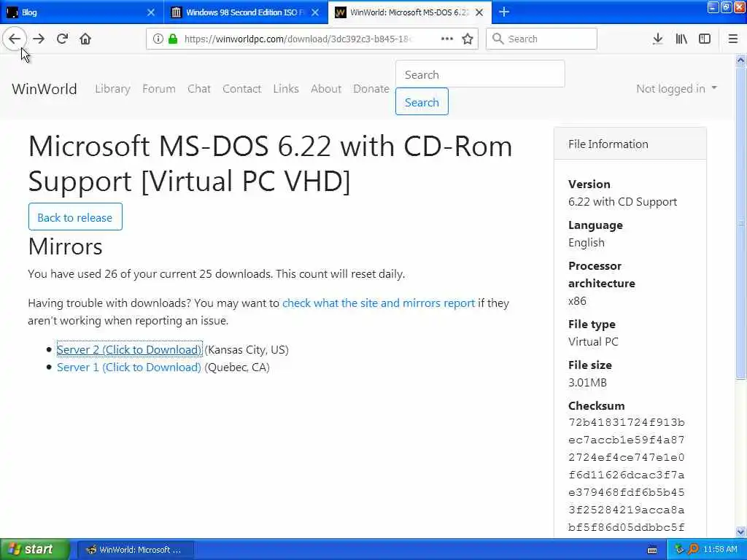Screen dimensions: 747x560
Task: Switch to the Blog tab
Action: pyautogui.click(x=82, y=12)
